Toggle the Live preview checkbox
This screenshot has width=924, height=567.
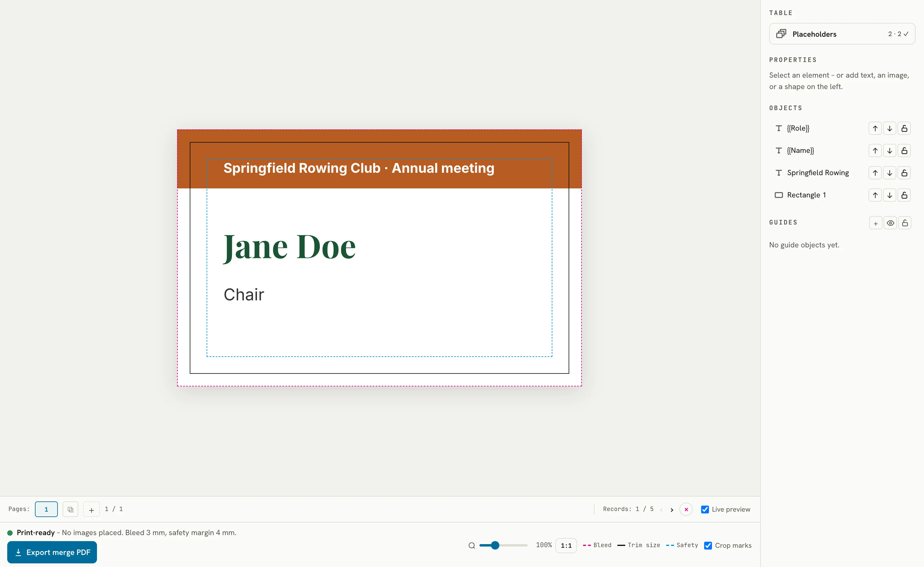705,509
